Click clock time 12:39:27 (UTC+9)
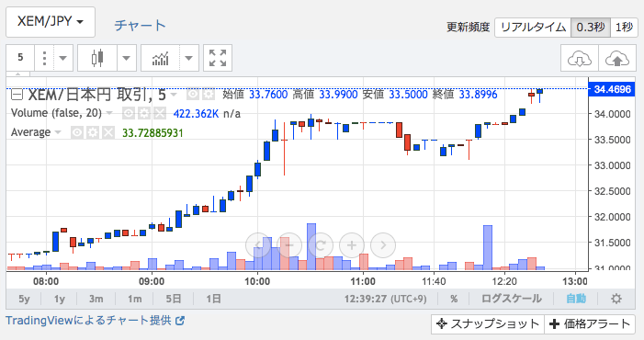This screenshot has height=340, width=644. 385,299
